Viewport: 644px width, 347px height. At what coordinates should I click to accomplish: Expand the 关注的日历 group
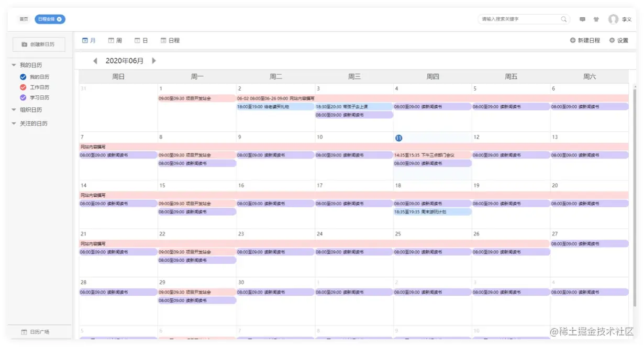coord(14,124)
